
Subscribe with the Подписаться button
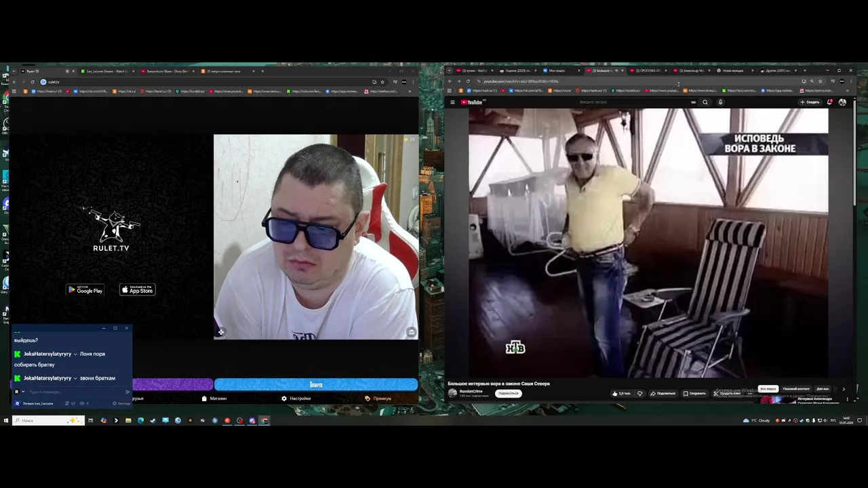pos(508,393)
